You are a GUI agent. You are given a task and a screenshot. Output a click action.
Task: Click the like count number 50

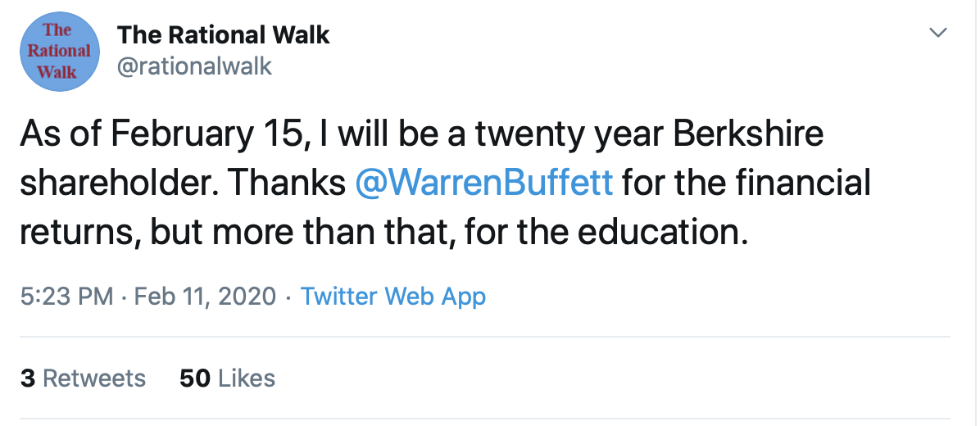195,378
